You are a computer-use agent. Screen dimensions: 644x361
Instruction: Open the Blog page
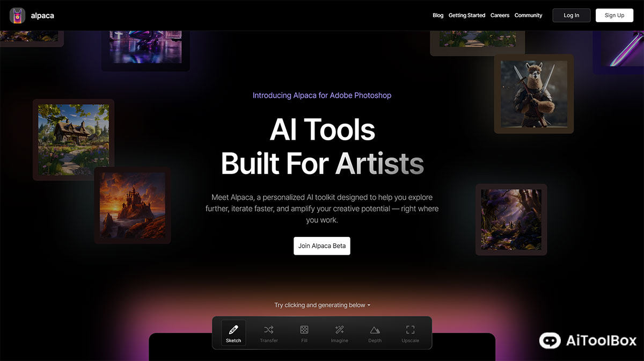click(x=438, y=16)
